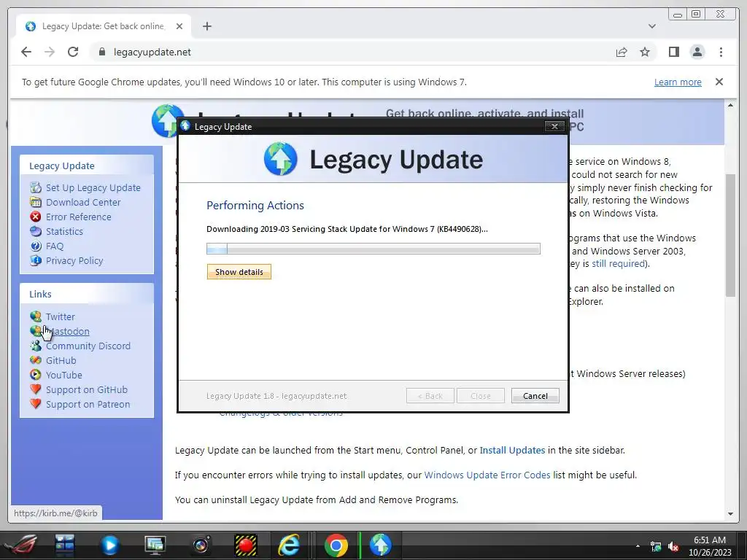The image size is (747, 560).
Task: Open the Chrome three-dot menu
Action: [x=721, y=52]
